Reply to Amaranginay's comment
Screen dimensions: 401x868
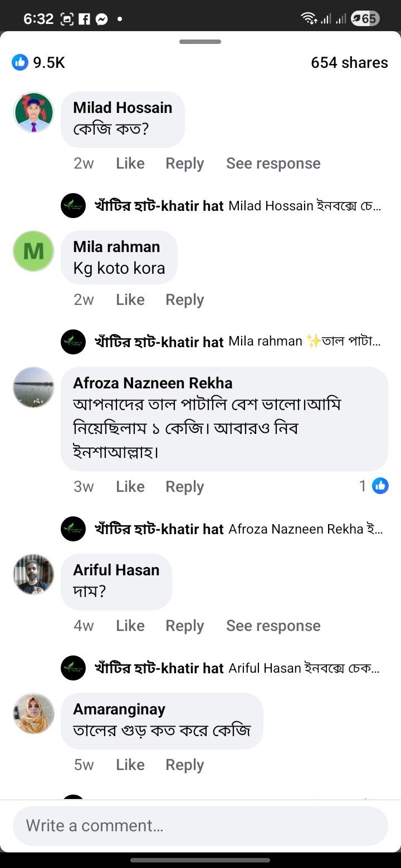pyautogui.click(x=184, y=765)
